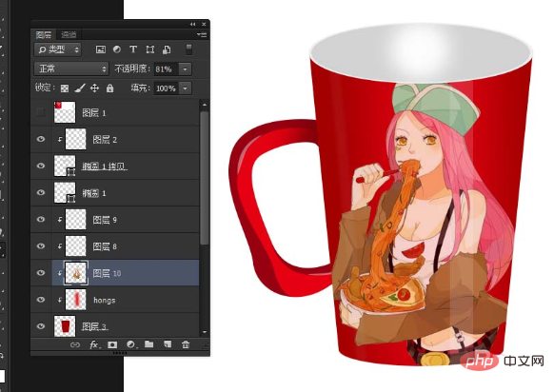Select the 图层 2 layer name
Image resolution: width=554 pixels, height=392 pixels.
105,140
